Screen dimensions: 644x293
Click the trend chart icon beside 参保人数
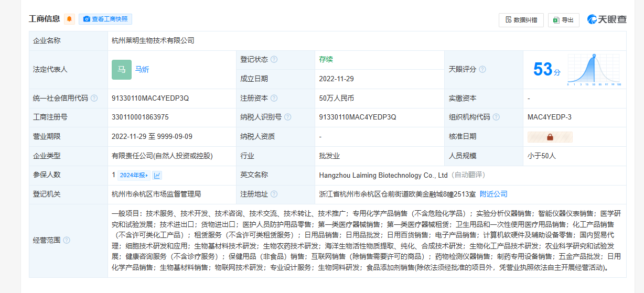157,175
